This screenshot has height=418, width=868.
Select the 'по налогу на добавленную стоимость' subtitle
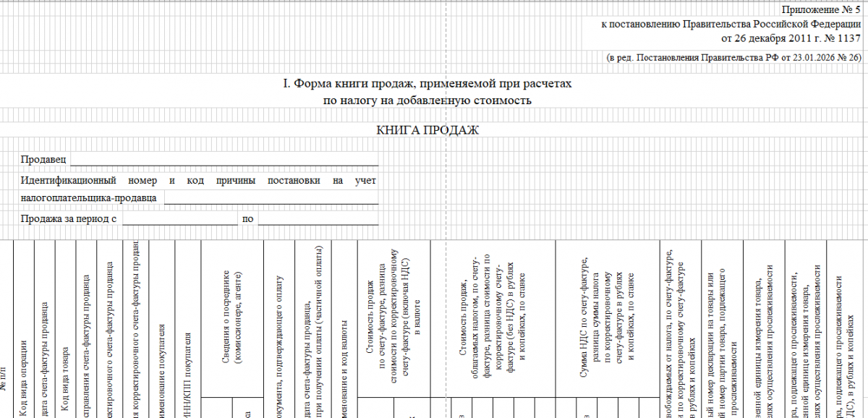pyautogui.click(x=427, y=101)
